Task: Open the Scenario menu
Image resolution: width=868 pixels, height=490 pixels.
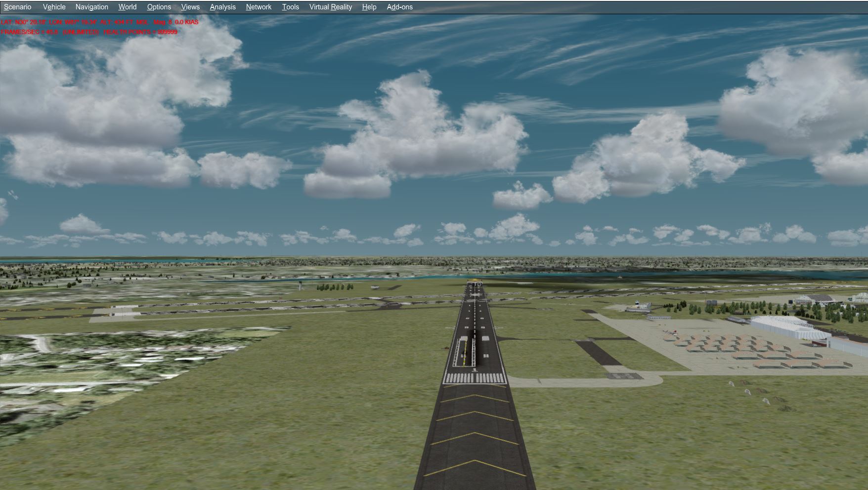Action: tap(17, 7)
